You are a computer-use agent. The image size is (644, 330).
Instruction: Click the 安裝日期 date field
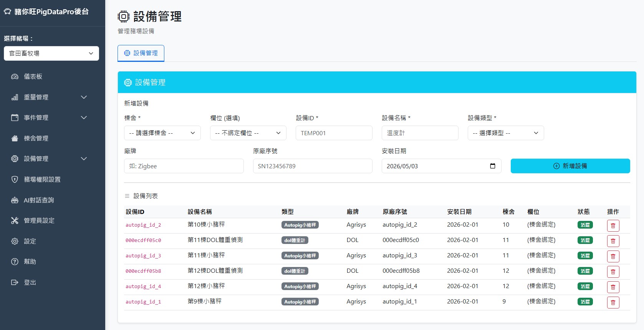[442, 166]
